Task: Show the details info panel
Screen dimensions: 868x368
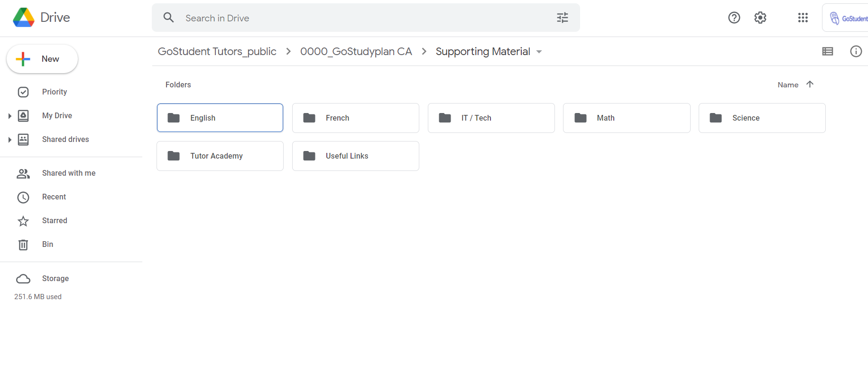Action: (x=856, y=51)
